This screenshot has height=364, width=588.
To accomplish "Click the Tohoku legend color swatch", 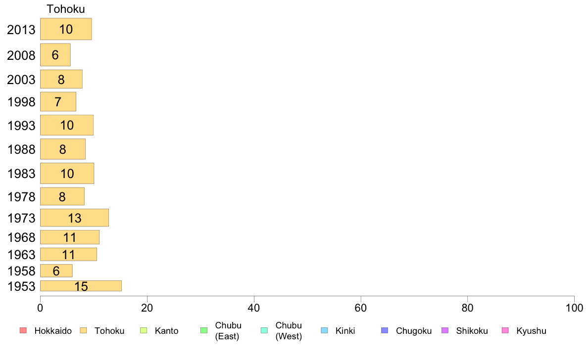I will [83, 330].
